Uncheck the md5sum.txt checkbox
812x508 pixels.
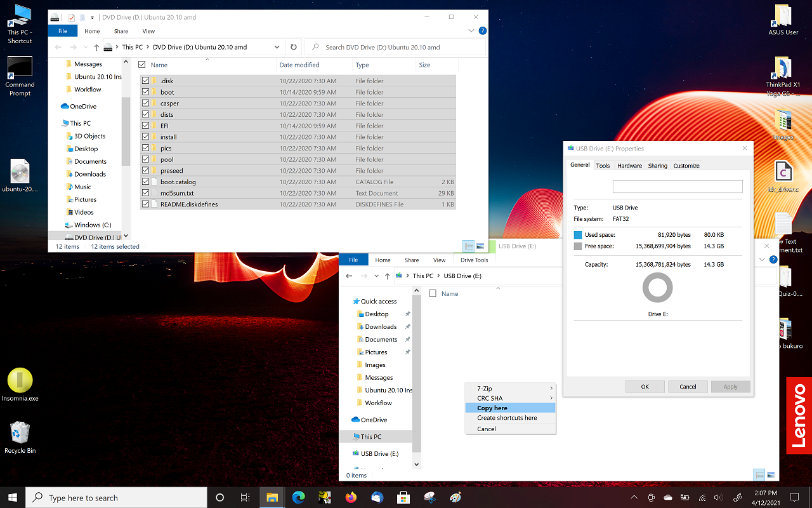pos(146,193)
